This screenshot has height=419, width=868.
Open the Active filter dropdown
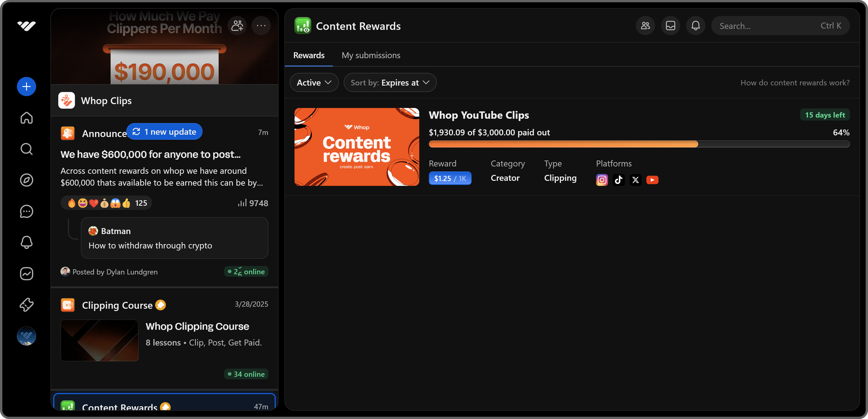314,82
